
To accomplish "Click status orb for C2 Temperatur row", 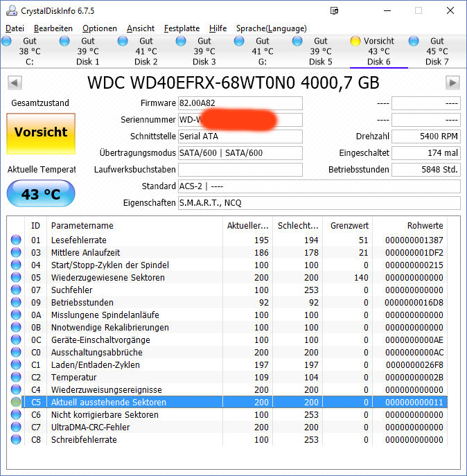I will click(16, 377).
